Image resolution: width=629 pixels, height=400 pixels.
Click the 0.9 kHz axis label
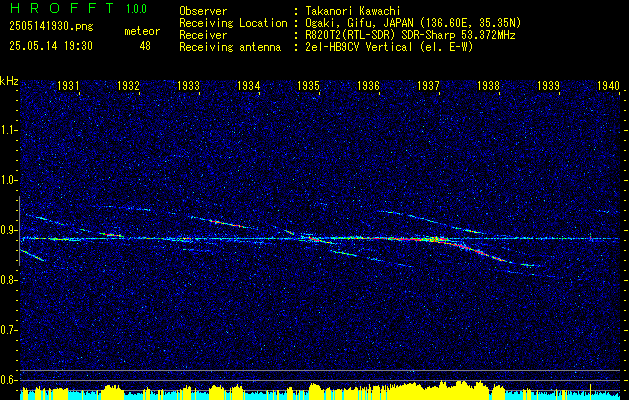click(8, 230)
